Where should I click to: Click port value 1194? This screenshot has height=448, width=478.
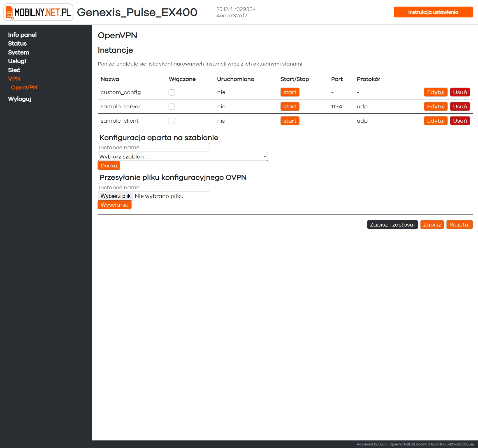pos(337,106)
